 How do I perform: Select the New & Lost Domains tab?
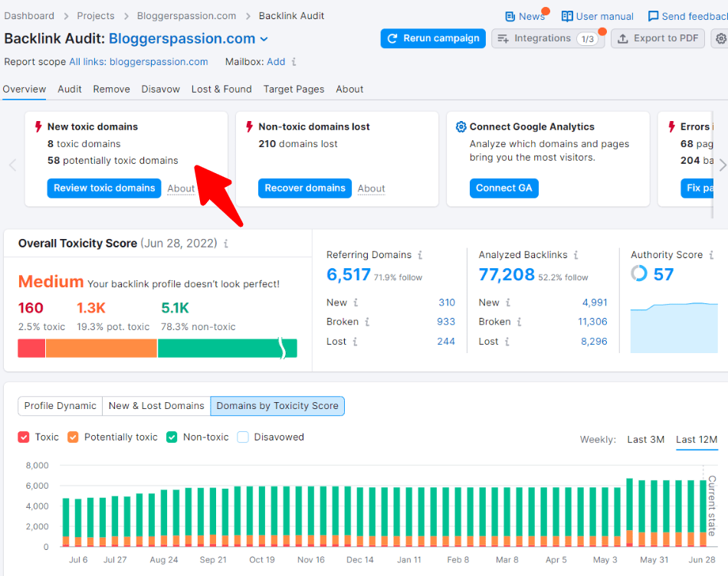[x=156, y=406]
